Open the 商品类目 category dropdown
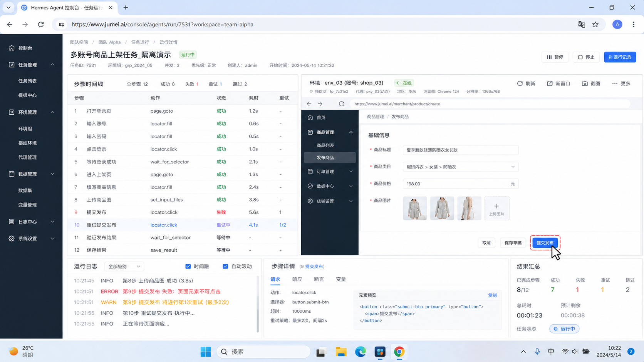644x362 pixels. point(461,167)
